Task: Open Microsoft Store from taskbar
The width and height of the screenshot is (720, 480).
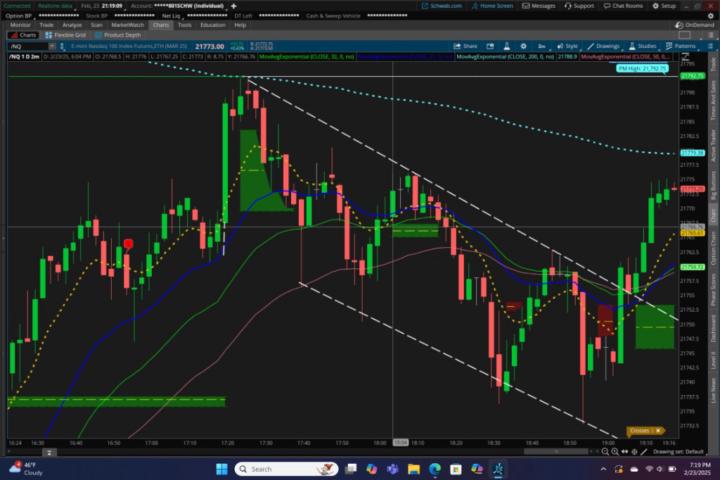Action: (x=456, y=469)
